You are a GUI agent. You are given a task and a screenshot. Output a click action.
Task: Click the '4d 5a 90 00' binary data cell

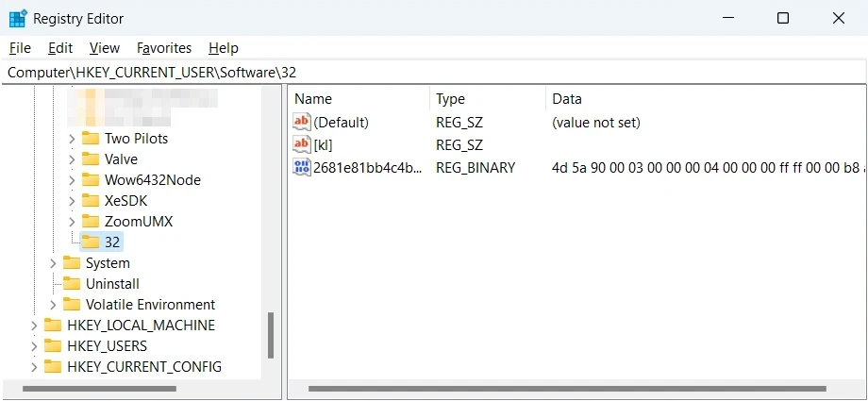click(708, 168)
